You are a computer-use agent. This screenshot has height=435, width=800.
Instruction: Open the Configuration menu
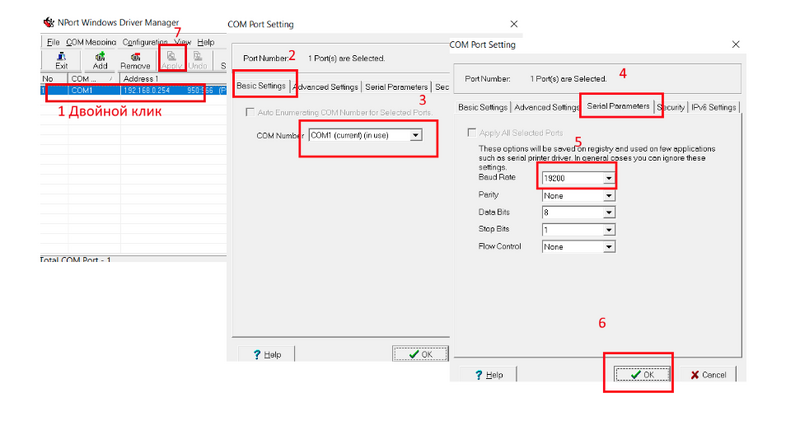pyautogui.click(x=145, y=42)
